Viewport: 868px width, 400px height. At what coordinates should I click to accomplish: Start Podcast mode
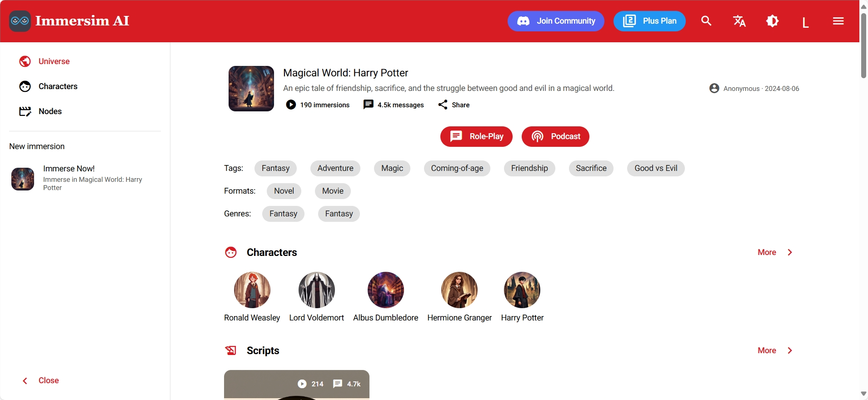point(555,136)
